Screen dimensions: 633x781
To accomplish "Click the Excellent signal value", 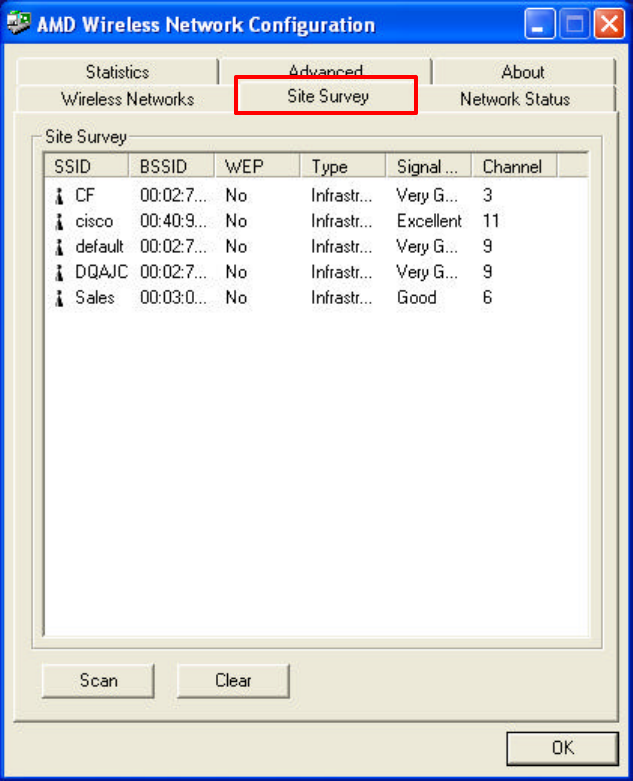I will tap(429, 221).
